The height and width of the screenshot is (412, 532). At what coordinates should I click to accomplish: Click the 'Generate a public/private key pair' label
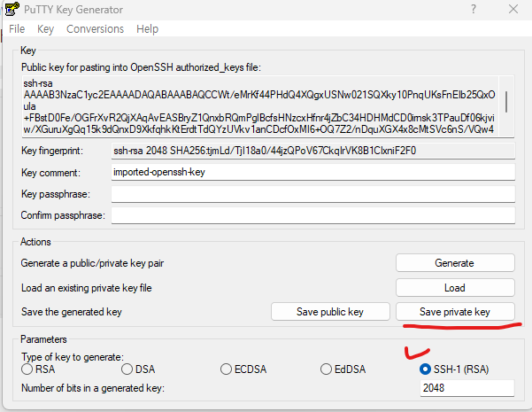92,263
